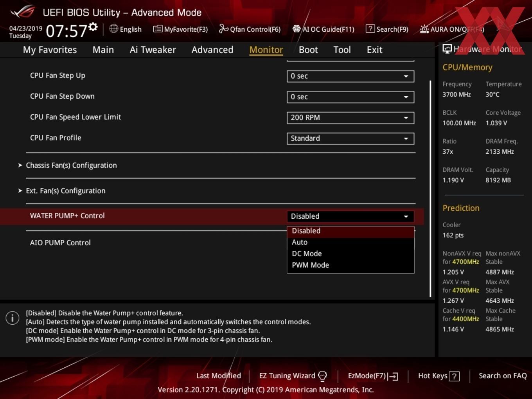This screenshot has width=532, height=399.
Task: Click the globe language icon
Action: 113,29
